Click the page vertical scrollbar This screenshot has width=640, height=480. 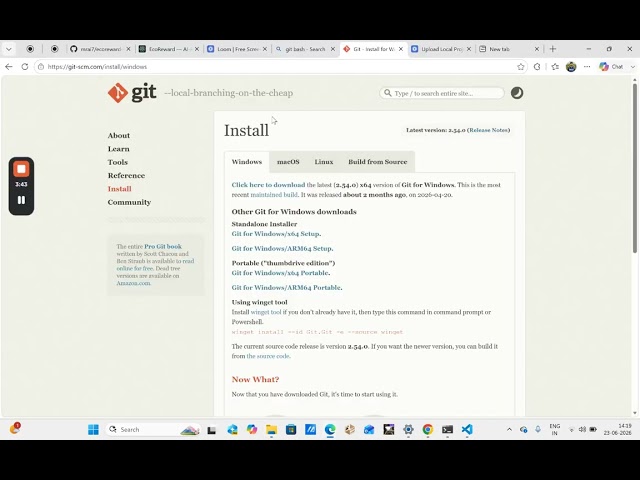click(x=635, y=168)
